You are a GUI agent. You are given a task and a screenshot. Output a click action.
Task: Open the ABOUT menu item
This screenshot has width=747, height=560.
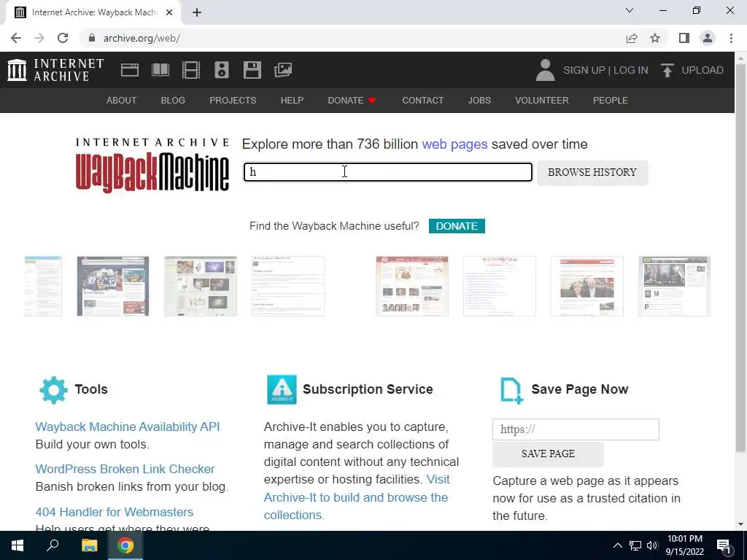[122, 101]
